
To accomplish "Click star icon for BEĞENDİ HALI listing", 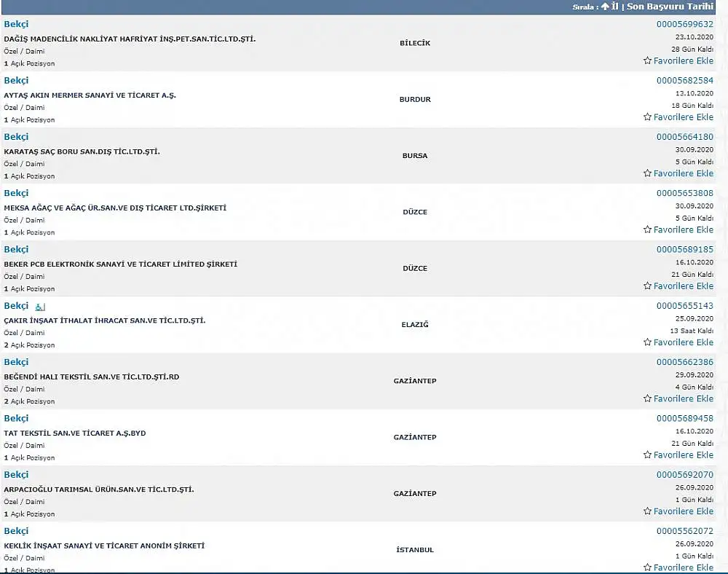I will click(647, 398).
